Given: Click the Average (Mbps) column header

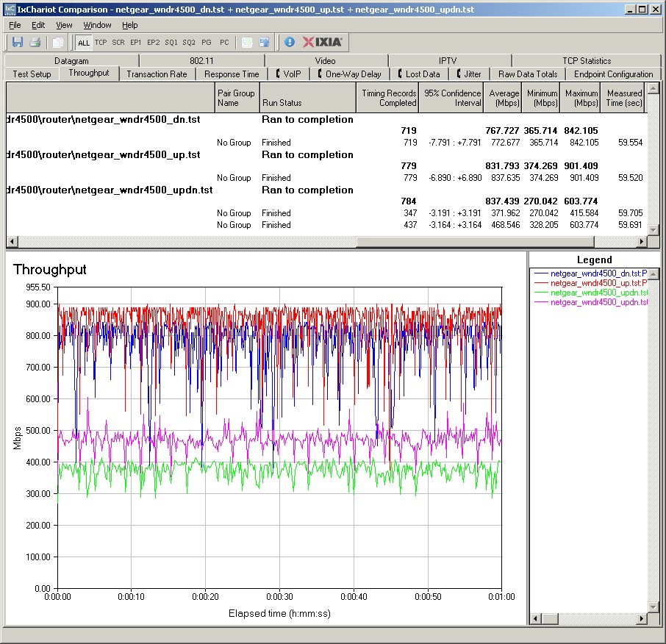Looking at the screenshot, I should [x=502, y=98].
